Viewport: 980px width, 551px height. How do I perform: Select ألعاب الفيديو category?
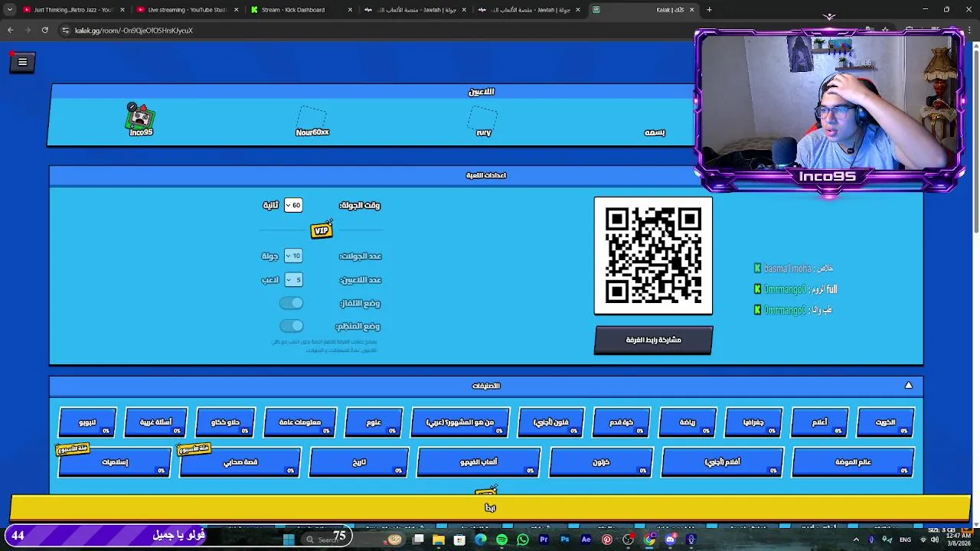click(x=479, y=462)
